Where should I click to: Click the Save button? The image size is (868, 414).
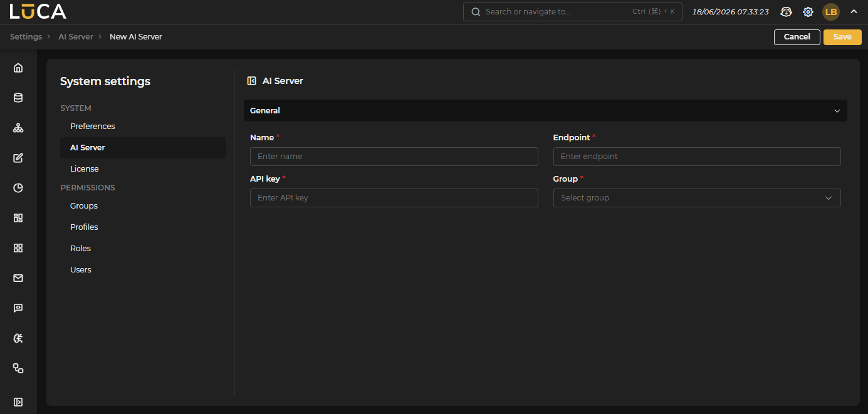point(842,37)
